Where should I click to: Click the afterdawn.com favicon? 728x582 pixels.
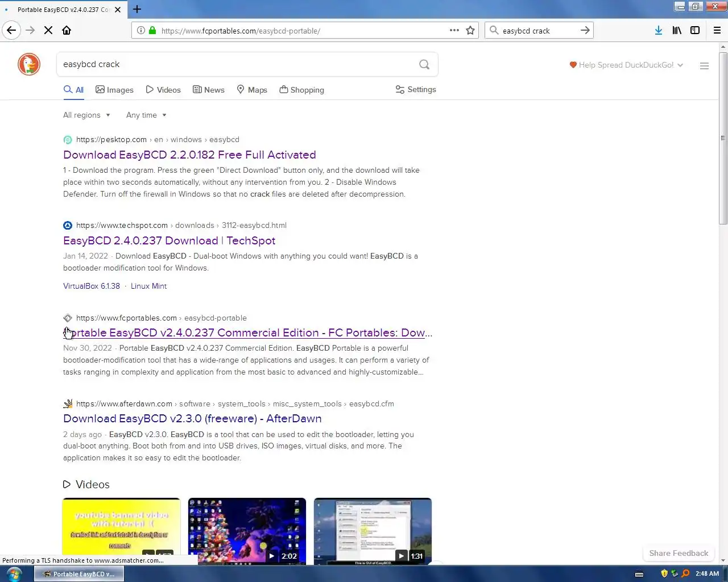pos(68,404)
